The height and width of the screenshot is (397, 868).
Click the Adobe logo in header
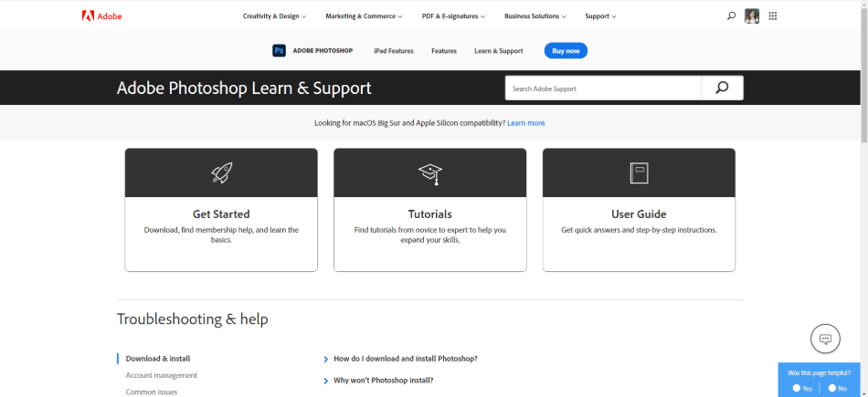click(101, 16)
